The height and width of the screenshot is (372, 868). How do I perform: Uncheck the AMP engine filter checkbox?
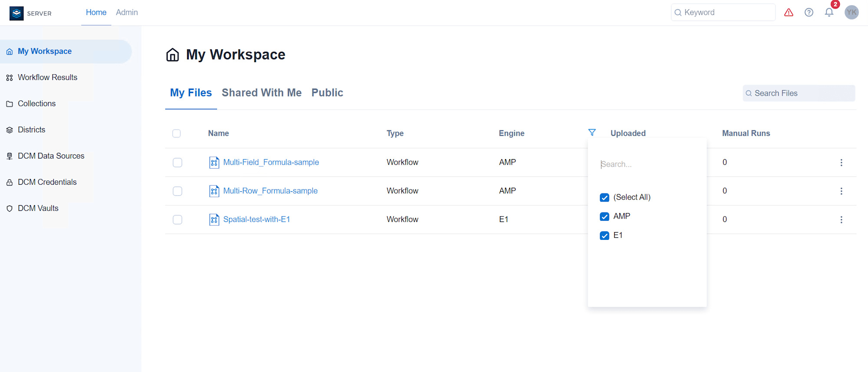point(605,217)
